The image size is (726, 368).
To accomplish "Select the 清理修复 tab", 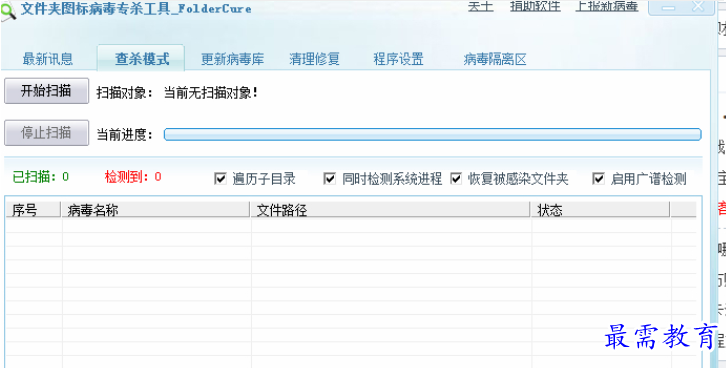I will click(314, 59).
